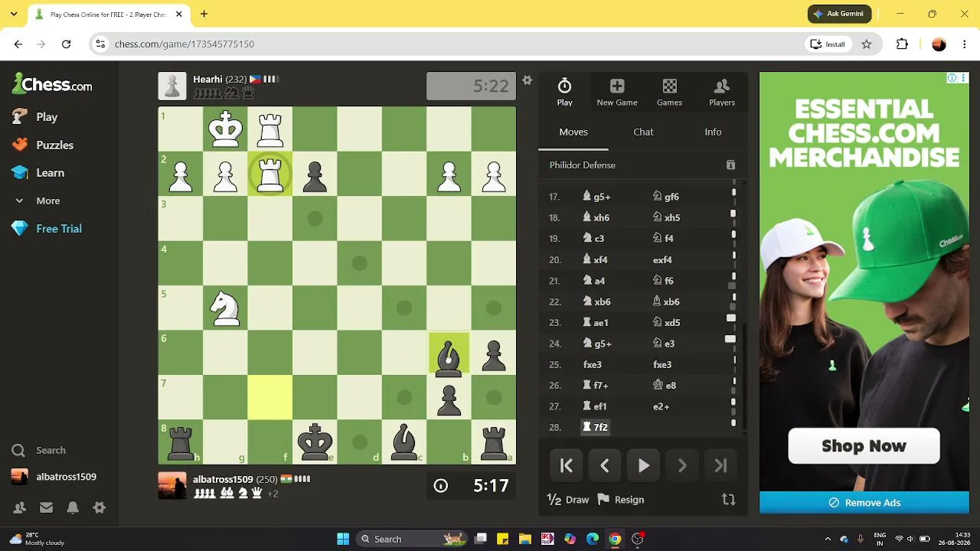Open Microsoft Edge from the taskbar
The height and width of the screenshot is (551, 980).
tap(593, 539)
